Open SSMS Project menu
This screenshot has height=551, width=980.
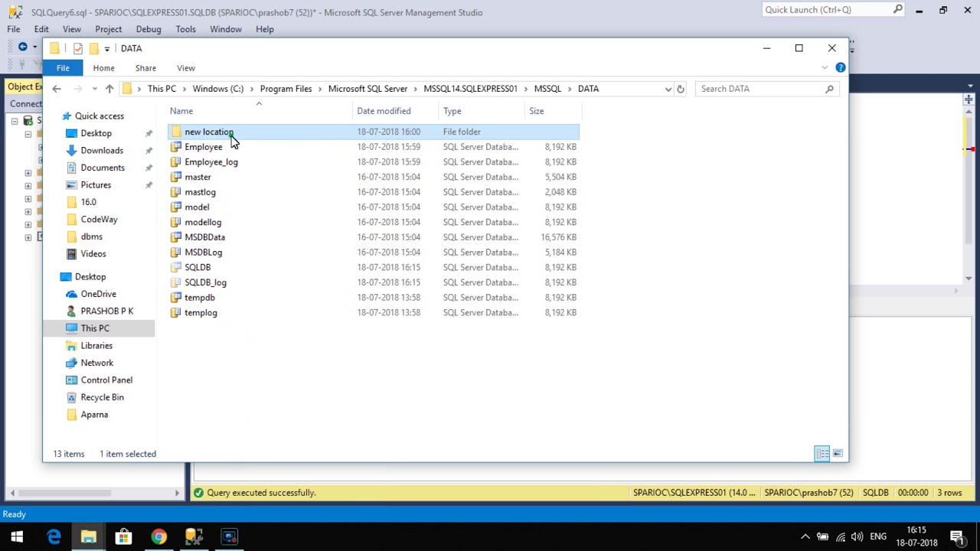tap(109, 29)
